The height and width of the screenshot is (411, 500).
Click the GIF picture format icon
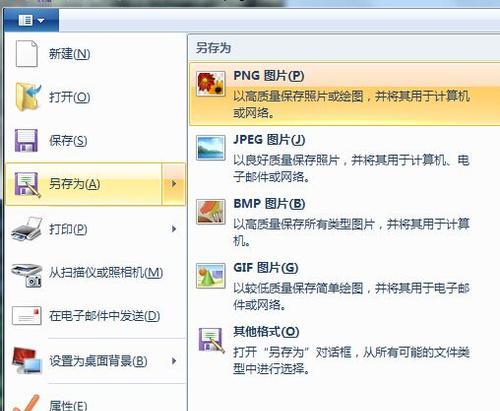coord(210,276)
